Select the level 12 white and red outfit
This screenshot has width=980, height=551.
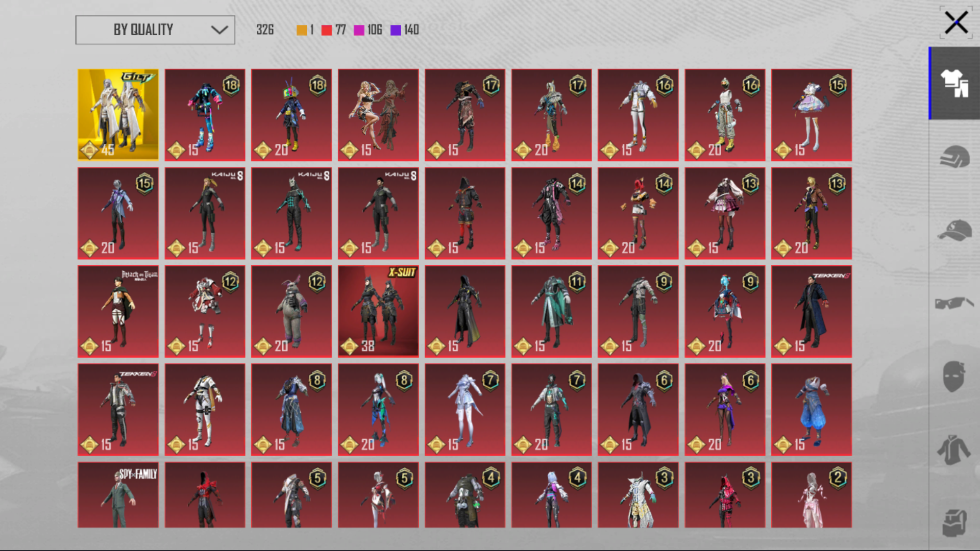coord(205,311)
